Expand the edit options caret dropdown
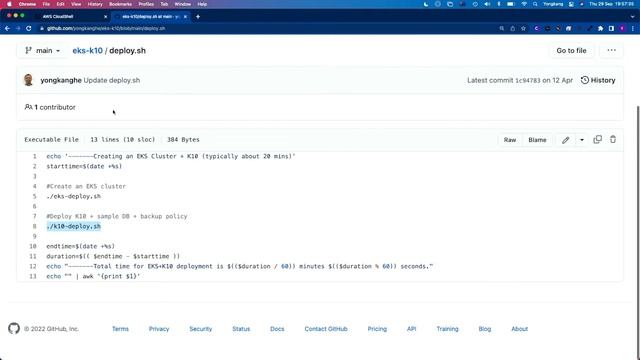The height and width of the screenshot is (360, 640). pos(582,140)
